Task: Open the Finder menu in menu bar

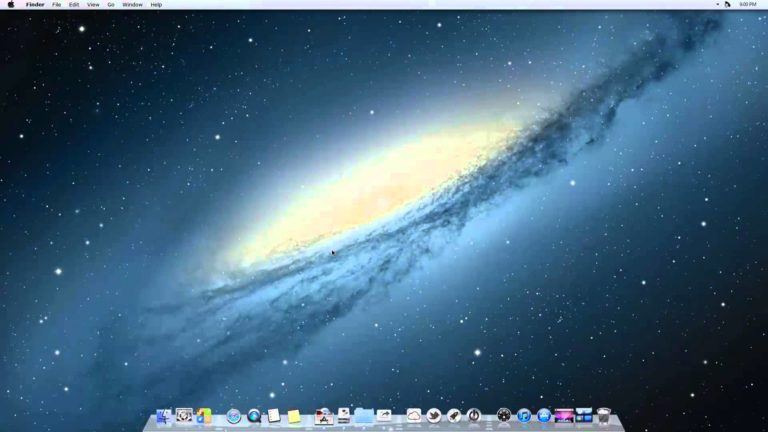Action: coord(35,4)
